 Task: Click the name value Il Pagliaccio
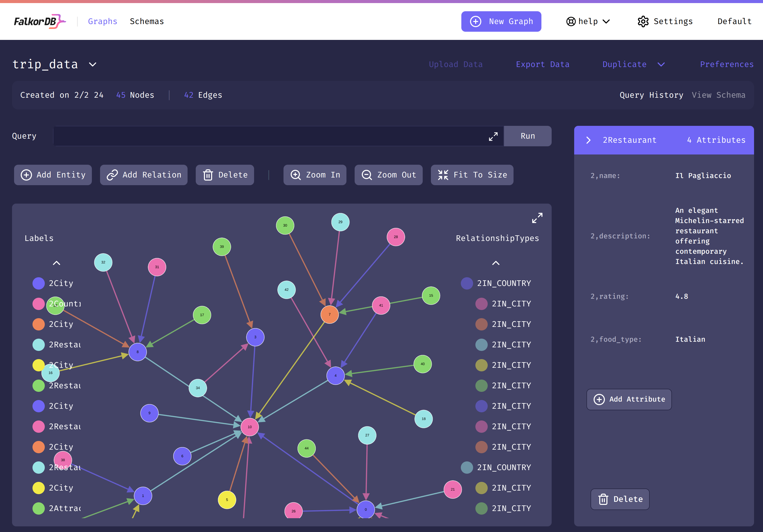(x=703, y=176)
